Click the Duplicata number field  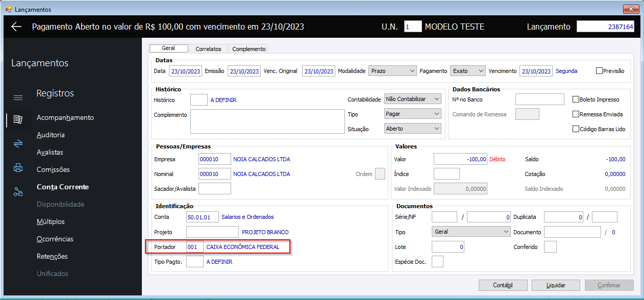563,217
